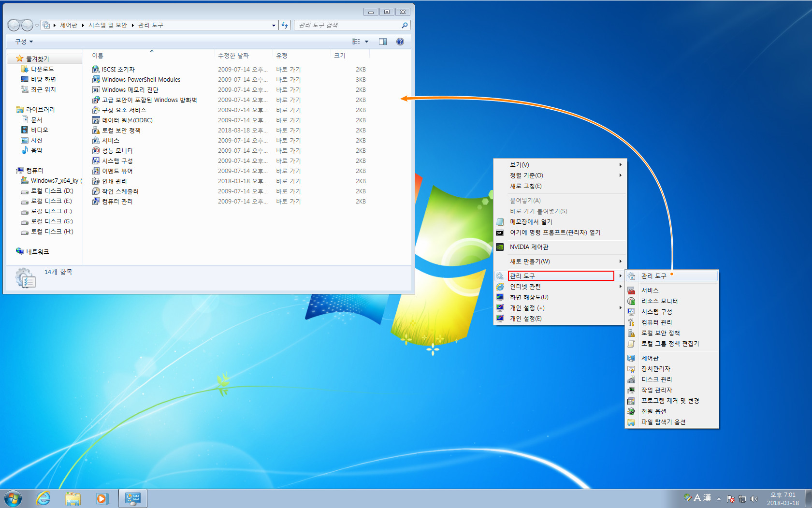Sort by the 이름 column header
Screen dimensions: 812x508
coord(151,56)
